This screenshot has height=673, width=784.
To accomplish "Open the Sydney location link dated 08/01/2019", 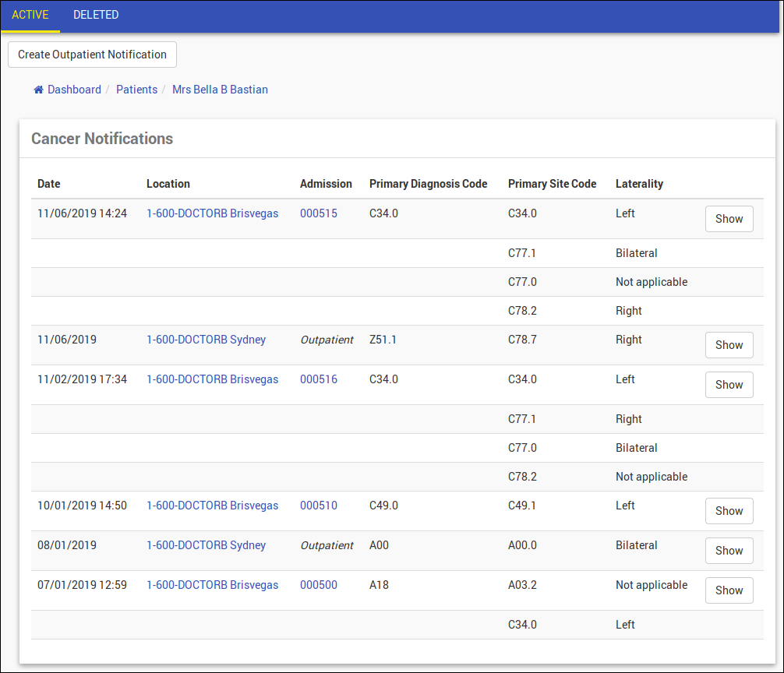I will [206, 545].
